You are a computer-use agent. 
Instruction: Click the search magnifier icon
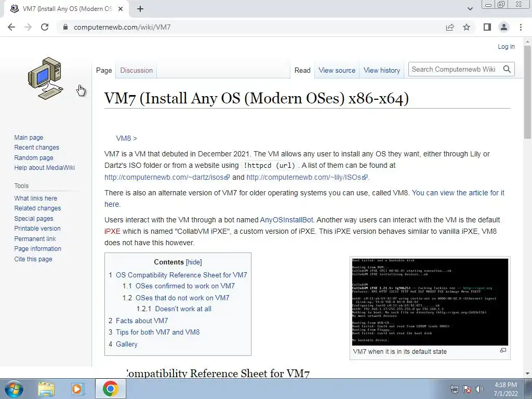coord(507,69)
